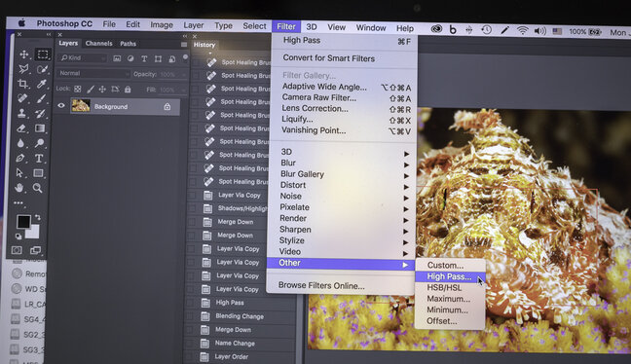This screenshot has width=631, height=364.
Task: Select the Move tool
Action: (24, 55)
